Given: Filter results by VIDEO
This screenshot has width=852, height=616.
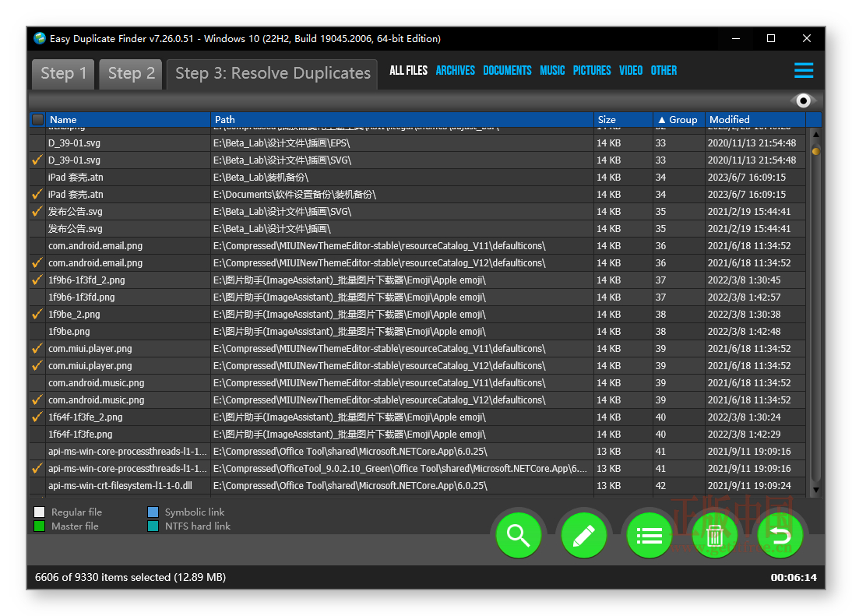Looking at the screenshot, I should pyautogui.click(x=631, y=71).
